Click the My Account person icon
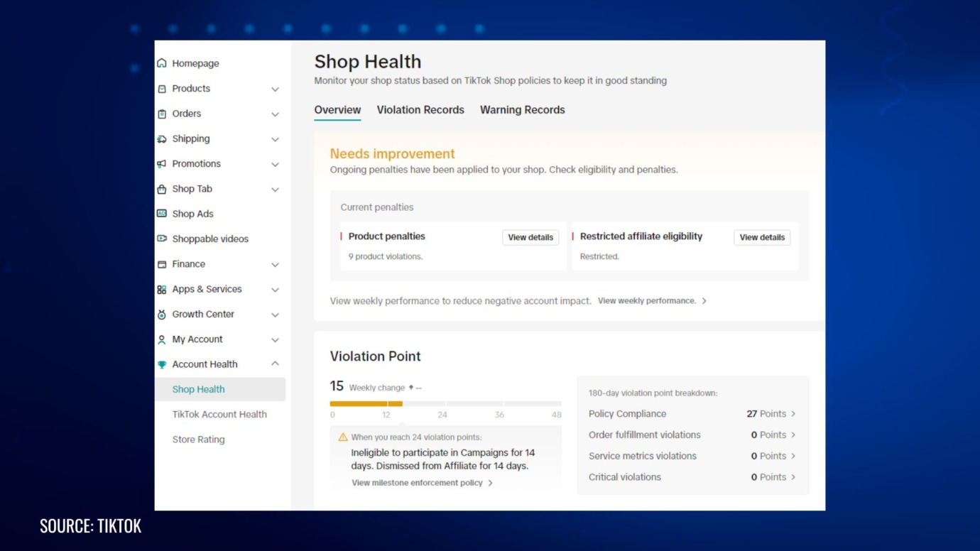The width and height of the screenshot is (980, 551). pyautogui.click(x=162, y=339)
